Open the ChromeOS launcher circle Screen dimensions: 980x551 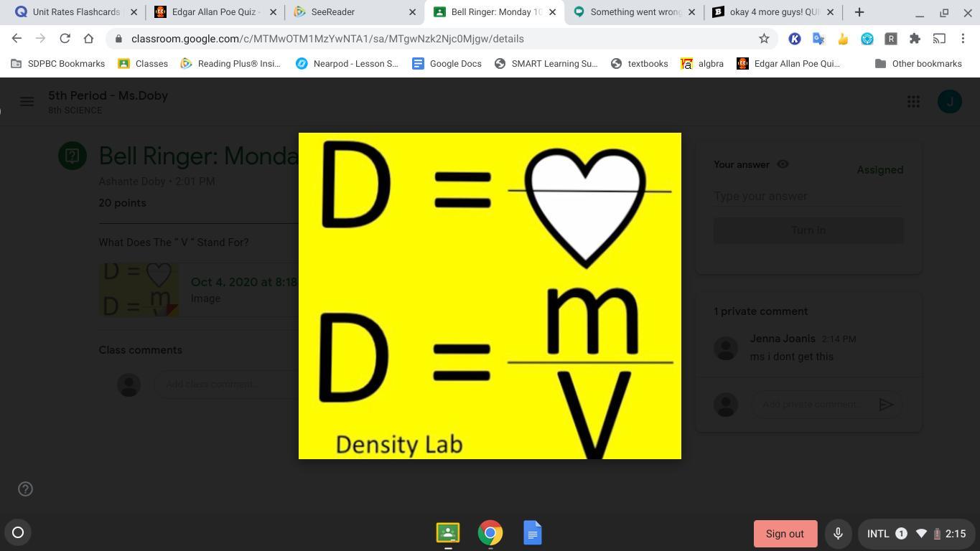pyautogui.click(x=18, y=532)
